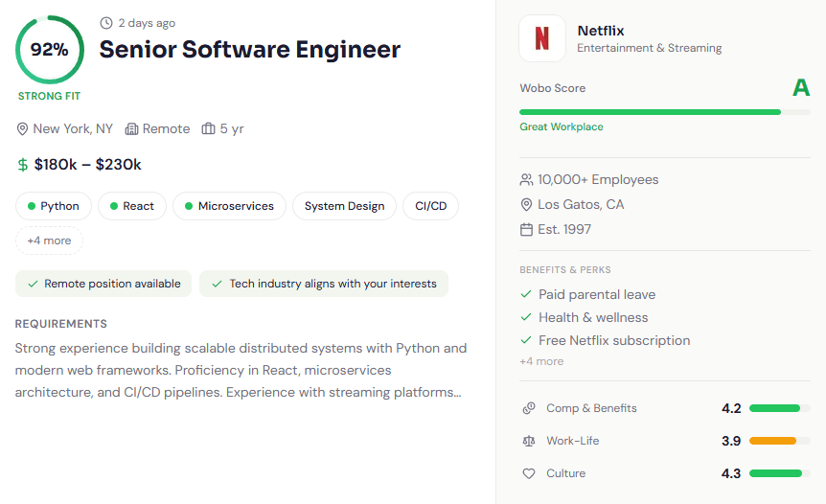Open the Netflix company name link
This screenshot has height=504, width=826.
(x=601, y=31)
